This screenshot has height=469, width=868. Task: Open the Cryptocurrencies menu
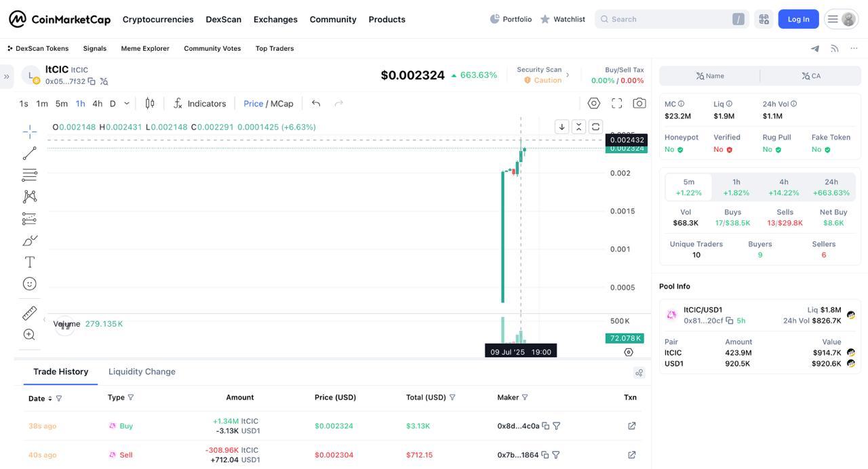coord(158,19)
